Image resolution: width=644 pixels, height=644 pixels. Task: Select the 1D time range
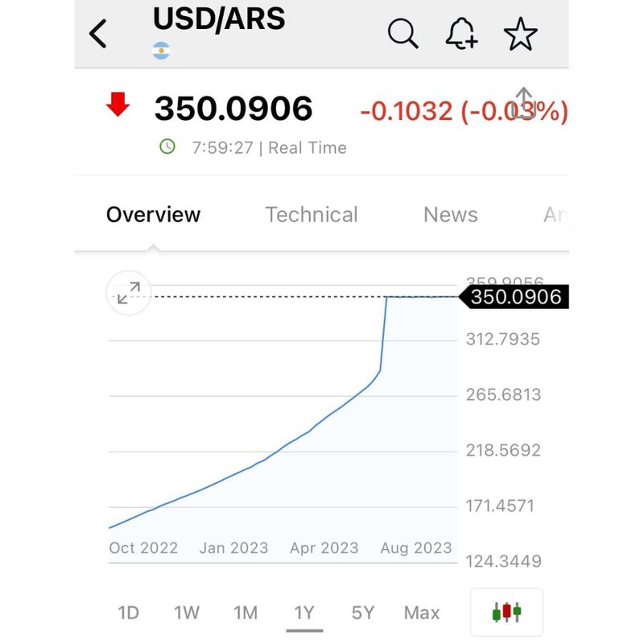pos(128,613)
